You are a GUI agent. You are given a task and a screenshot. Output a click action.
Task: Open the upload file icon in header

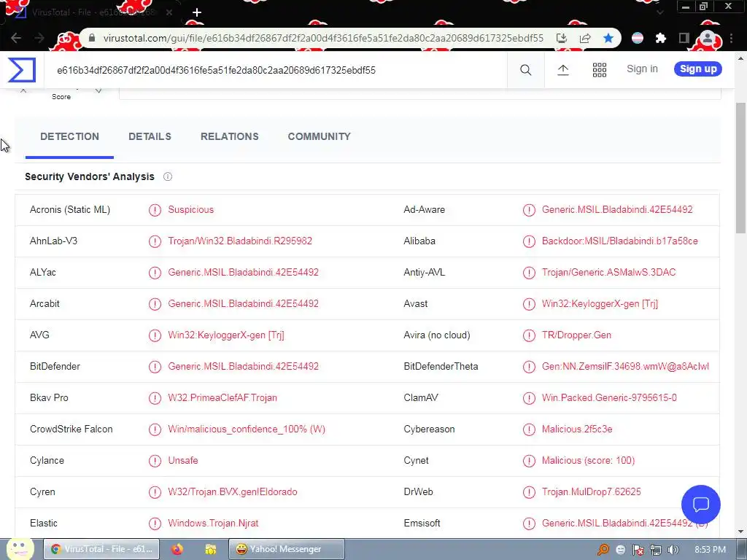tap(562, 70)
